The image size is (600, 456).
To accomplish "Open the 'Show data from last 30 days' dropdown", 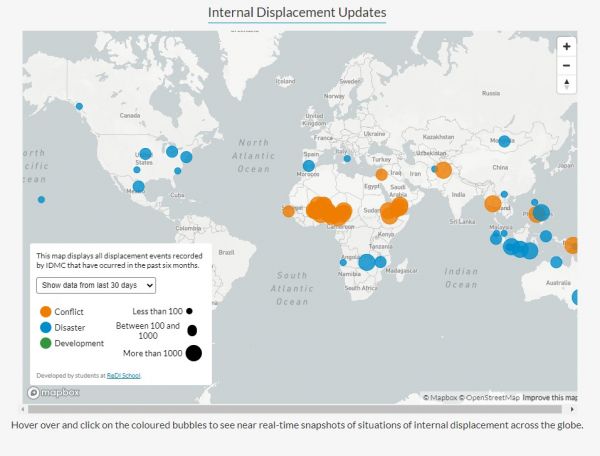I will click(96, 285).
